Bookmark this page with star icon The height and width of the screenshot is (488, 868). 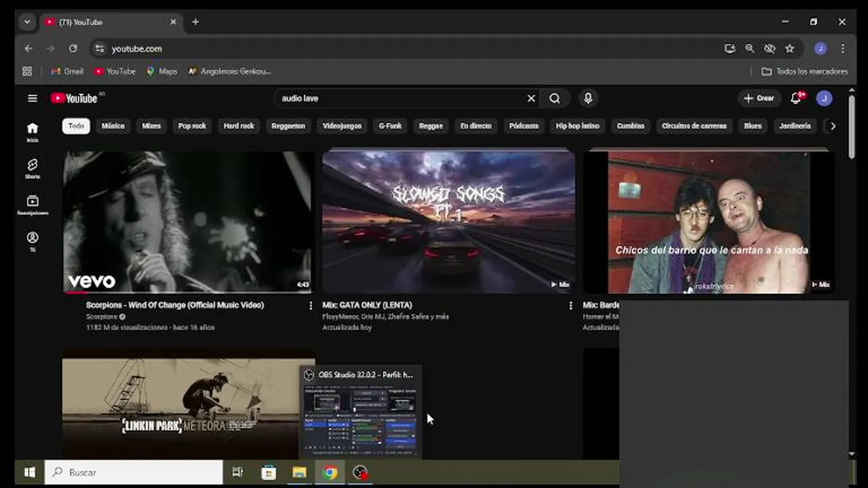(x=789, y=49)
